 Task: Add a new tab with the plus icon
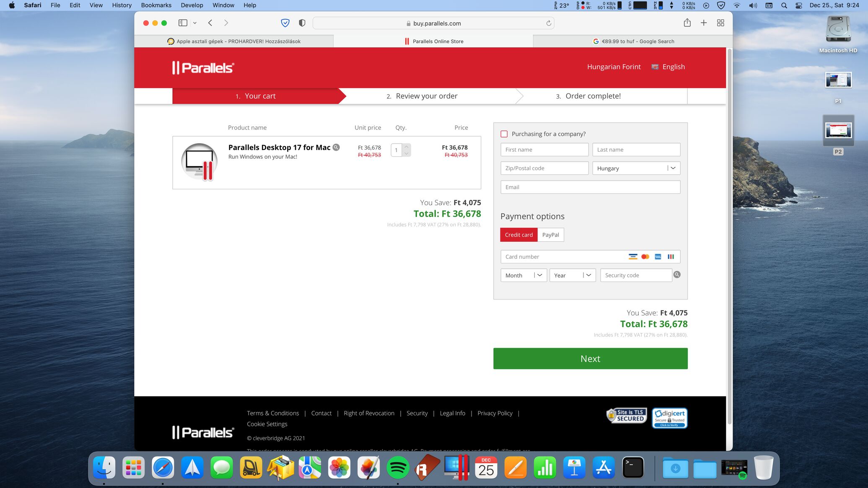coord(704,23)
